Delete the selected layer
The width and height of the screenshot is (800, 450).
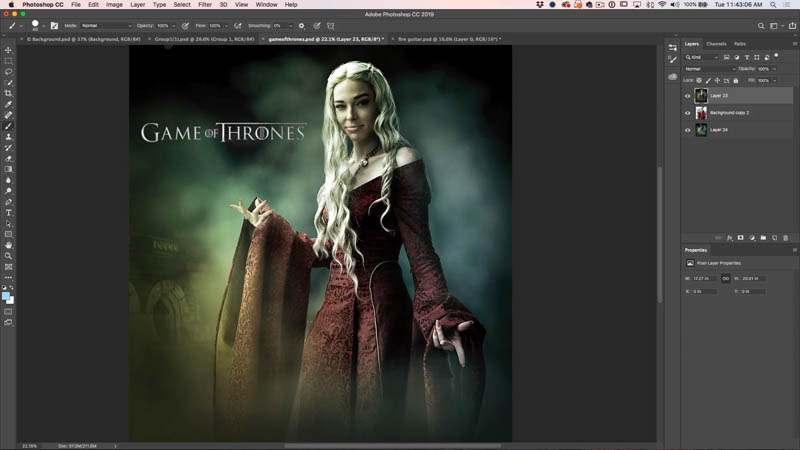[x=786, y=238]
